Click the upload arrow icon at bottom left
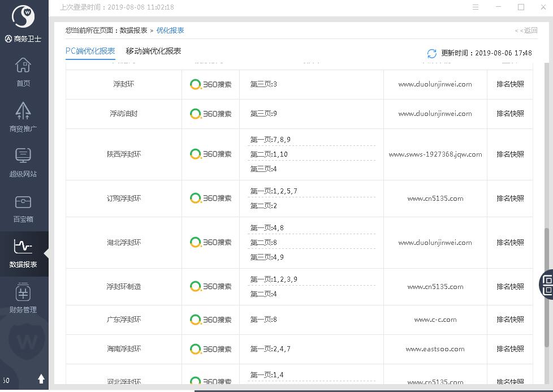Viewport: 553px width, 392px height. click(x=41, y=379)
